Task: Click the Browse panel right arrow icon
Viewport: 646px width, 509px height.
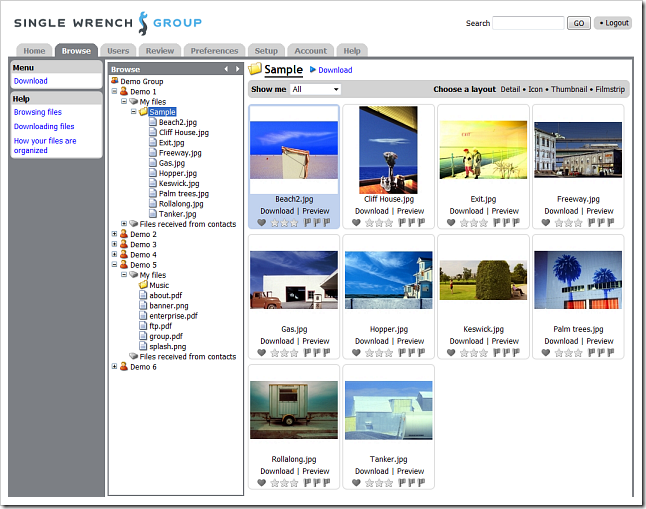Action: click(237, 69)
